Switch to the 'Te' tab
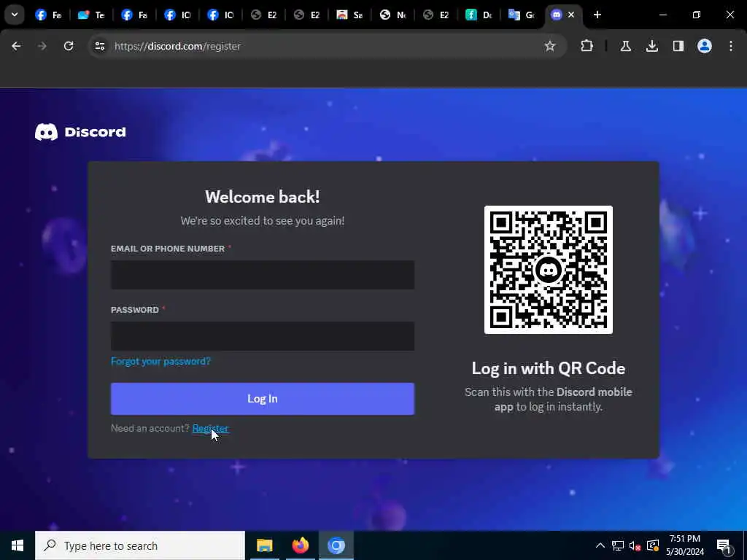Viewport: 747px width, 560px height. (x=91, y=15)
